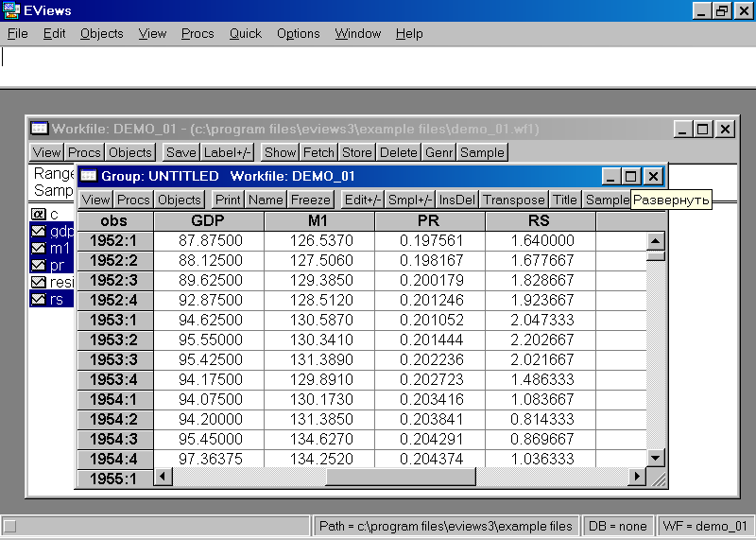The height and width of the screenshot is (540, 756).
Task: Open the Help menu
Action: (409, 34)
